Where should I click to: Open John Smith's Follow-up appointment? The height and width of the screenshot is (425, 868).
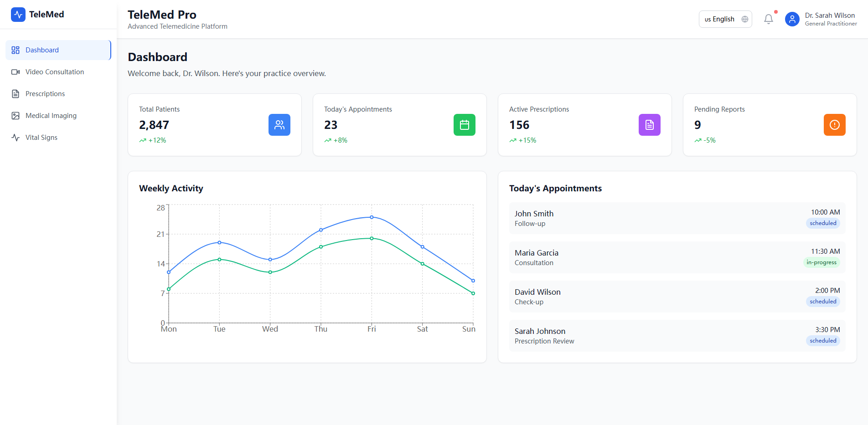677,218
